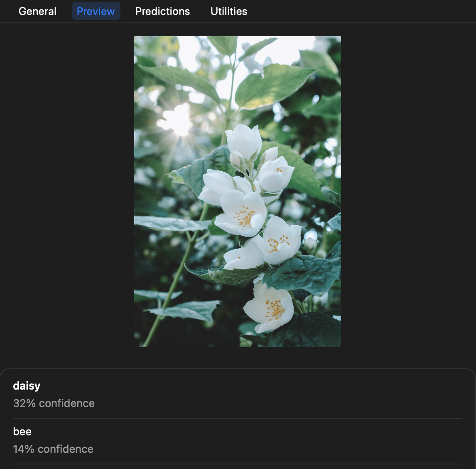Image resolution: width=476 pixels, height=469 pixels.
Task: Switch to the General tab
Action: (37, 11)
